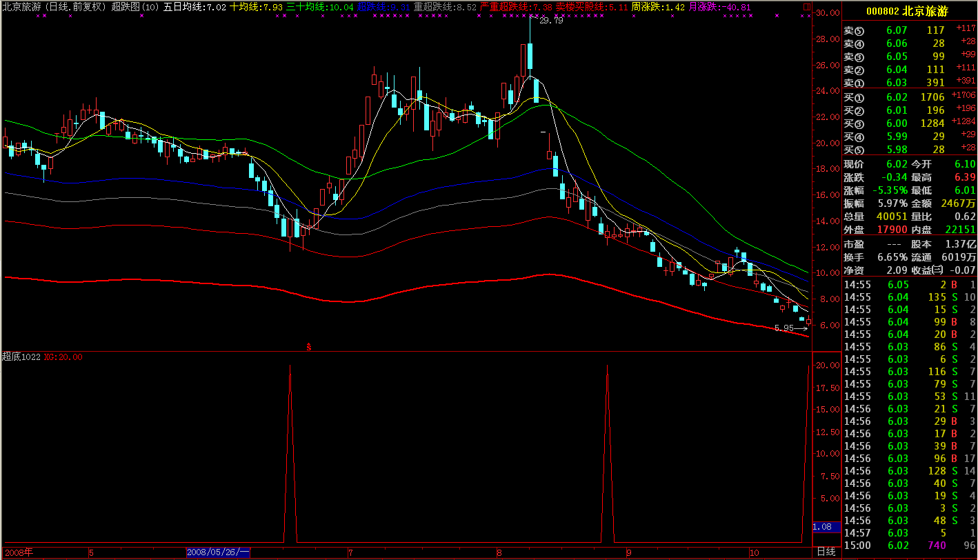Click the circled 三 marker beside 收益
Screen dimensions: 978x560
pos(936,270)
